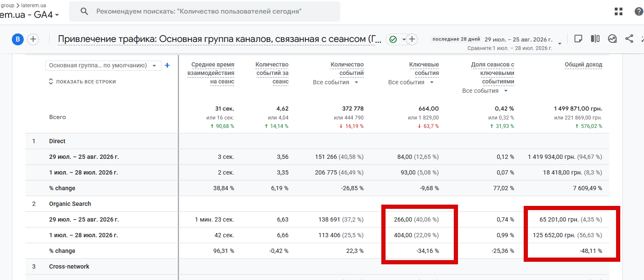Sort by 'Доля сеансов с ключевыми событиями' header

[492, 73]
